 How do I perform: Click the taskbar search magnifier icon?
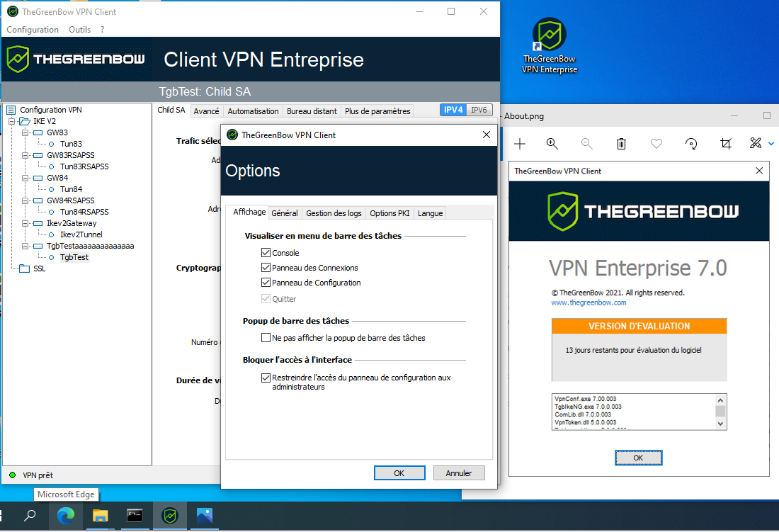coord(30,516)
